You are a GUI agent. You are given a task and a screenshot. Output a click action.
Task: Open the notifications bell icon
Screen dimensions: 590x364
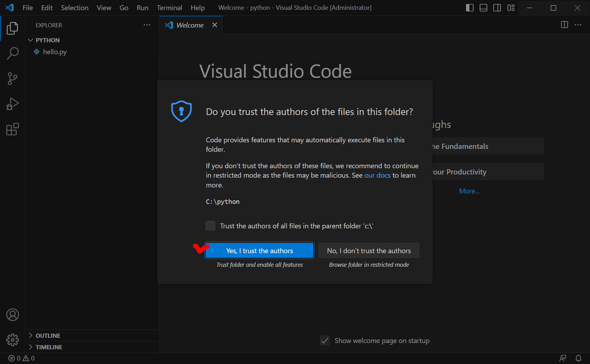click(578, 358)
